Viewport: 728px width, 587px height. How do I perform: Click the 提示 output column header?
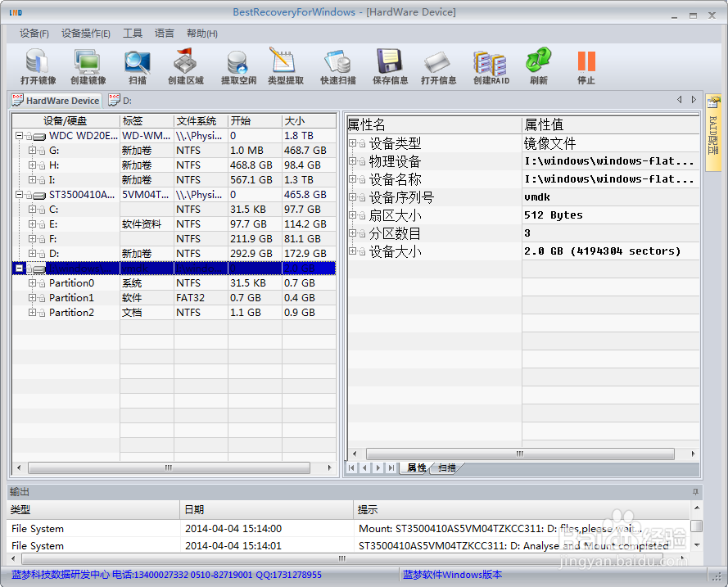522,509
